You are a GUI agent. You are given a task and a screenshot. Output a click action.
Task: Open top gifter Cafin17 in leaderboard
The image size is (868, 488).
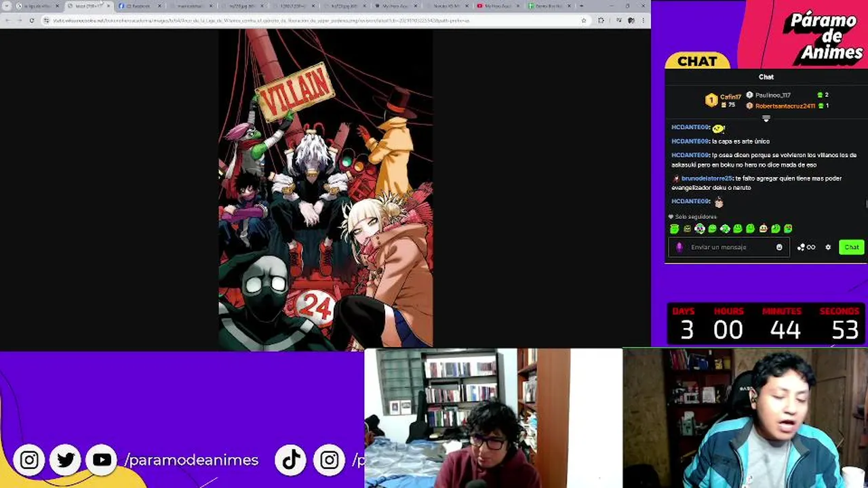pos(724,100)
